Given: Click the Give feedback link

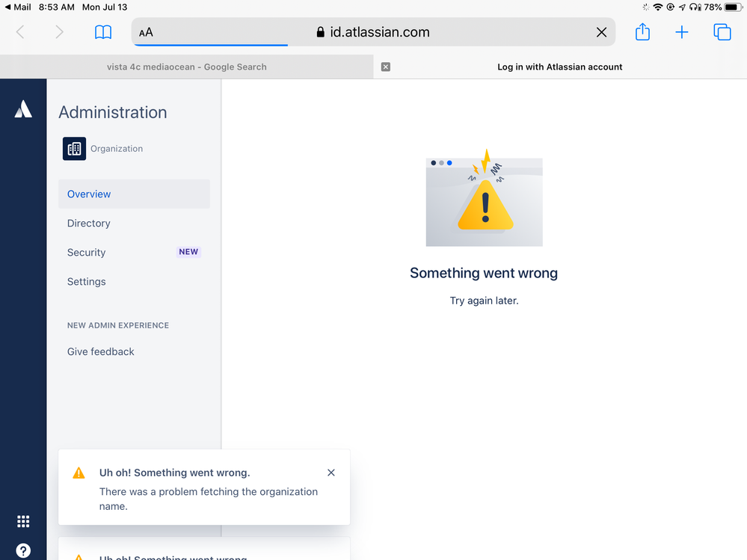Looking at the screenshot, I should pos(100,351).
